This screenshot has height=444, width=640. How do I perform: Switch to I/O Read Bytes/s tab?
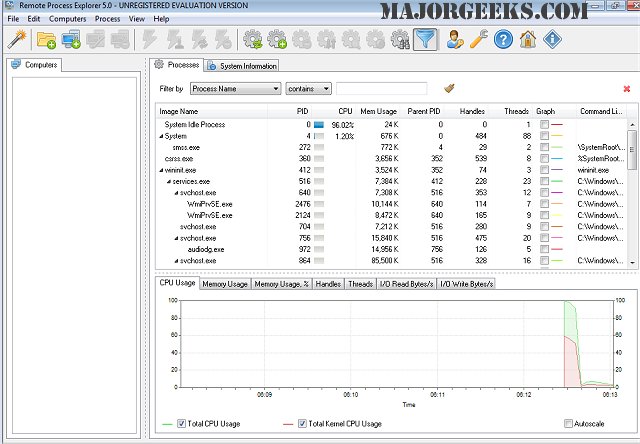tap(406, 284)
